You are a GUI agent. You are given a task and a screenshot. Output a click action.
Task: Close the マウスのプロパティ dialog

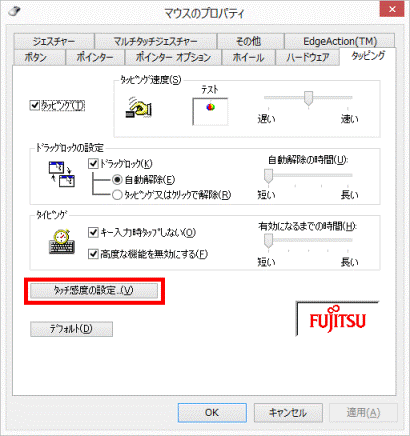[x=392, y=9]
